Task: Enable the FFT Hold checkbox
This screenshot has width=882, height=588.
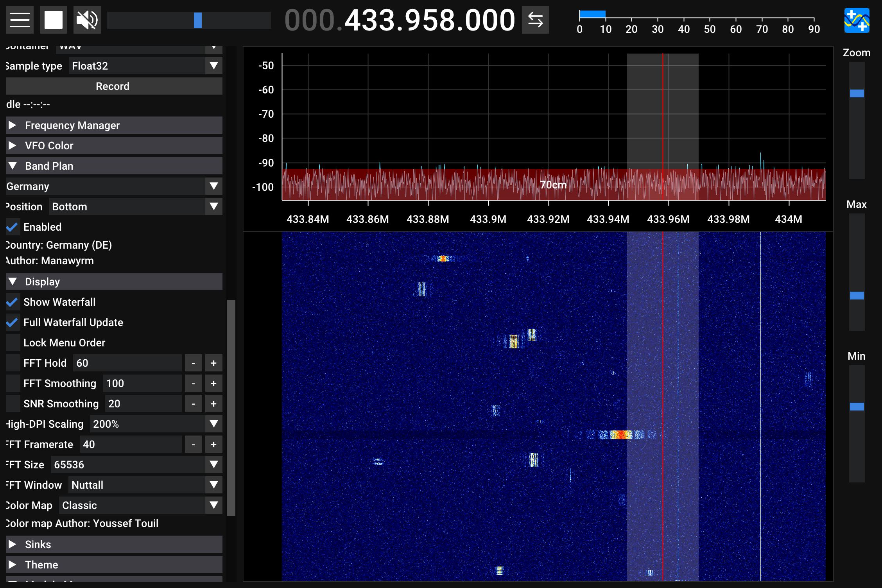Action: (x=13, y=363)
